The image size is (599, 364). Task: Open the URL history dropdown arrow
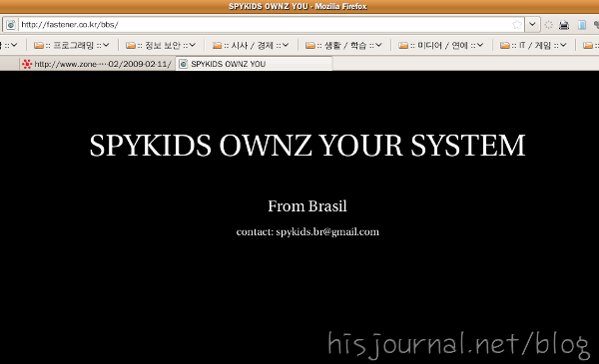coord(532,25)
